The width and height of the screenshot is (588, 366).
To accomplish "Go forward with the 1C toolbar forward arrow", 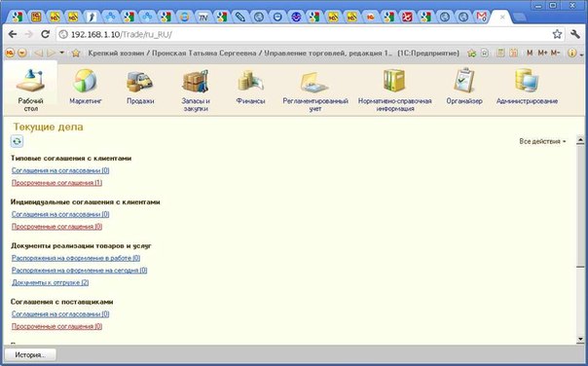I will coord(51,54).
